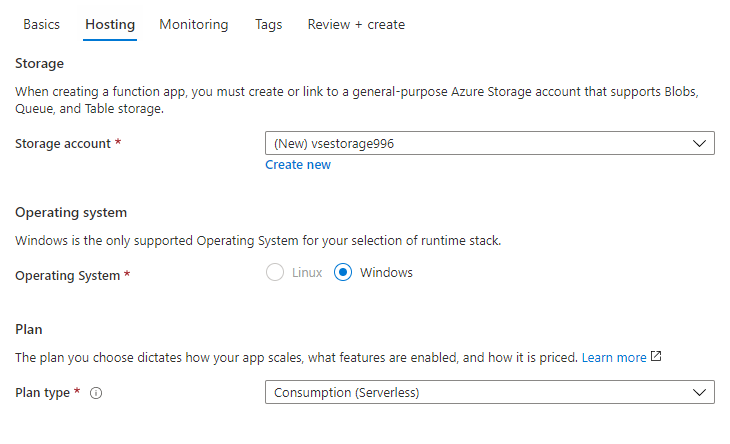
Task: Click the Linux option label
Action: (307, 272)
